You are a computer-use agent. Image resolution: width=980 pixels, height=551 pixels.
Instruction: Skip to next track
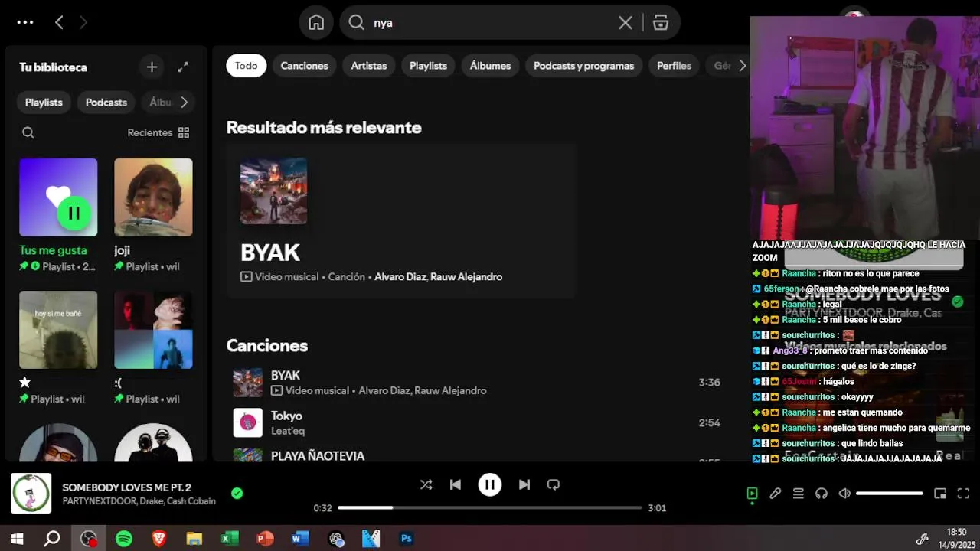524,484
